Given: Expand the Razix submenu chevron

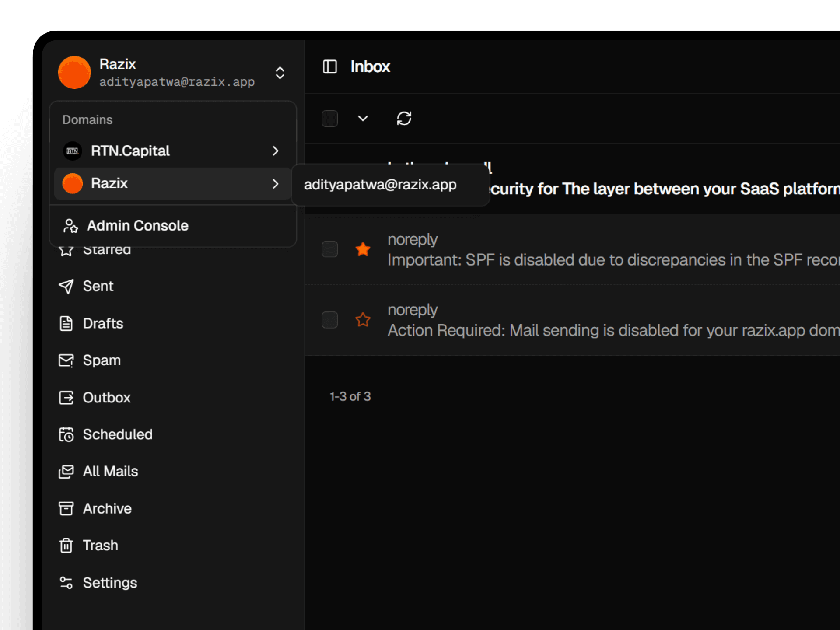Looking at the screenshot, I should point(275,184).
